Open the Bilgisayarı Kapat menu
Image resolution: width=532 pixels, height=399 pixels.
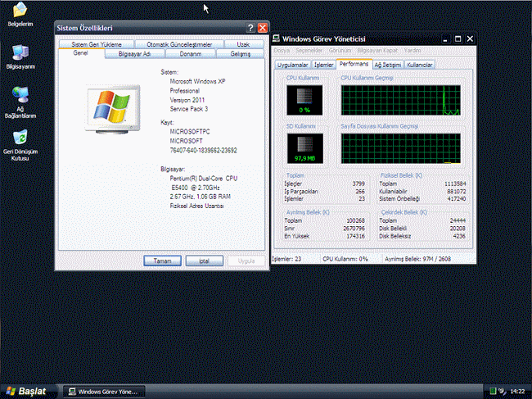pyautogui.click(x=377, y=50)
